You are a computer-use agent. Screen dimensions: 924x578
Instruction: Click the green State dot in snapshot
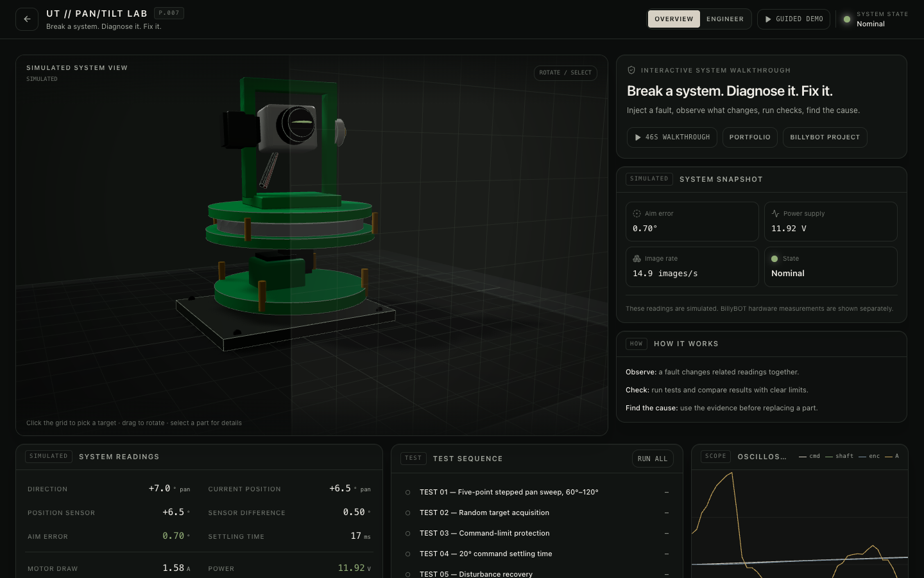(x=774, y=259)
